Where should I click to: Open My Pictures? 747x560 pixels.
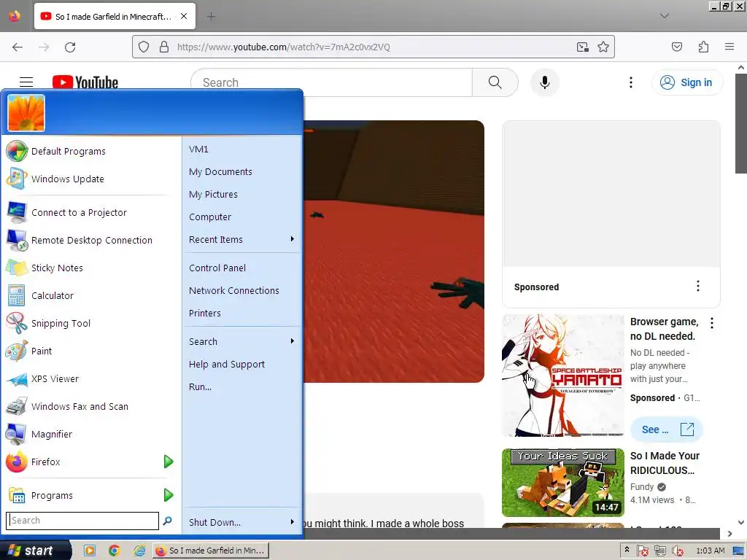coord(213,195)
